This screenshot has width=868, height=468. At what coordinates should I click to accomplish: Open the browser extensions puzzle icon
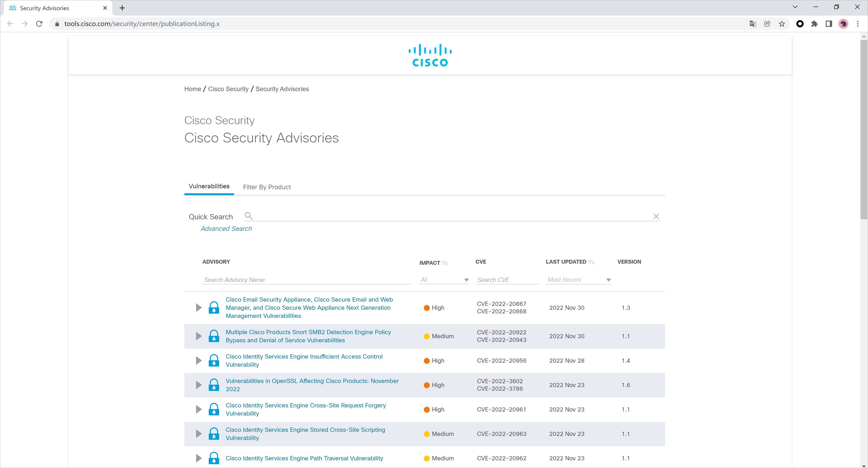pos(814,24)
